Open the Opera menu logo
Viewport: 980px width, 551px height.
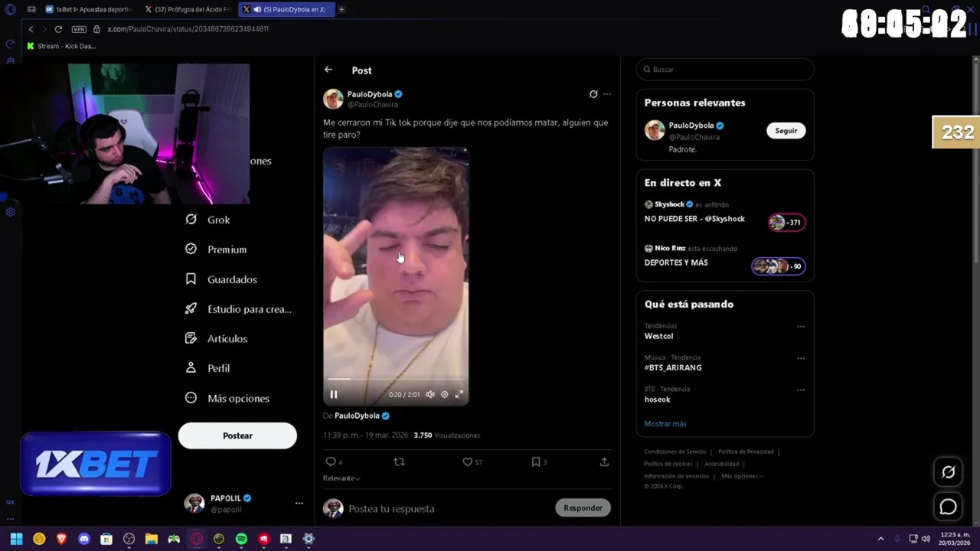[x=10, y=9]
